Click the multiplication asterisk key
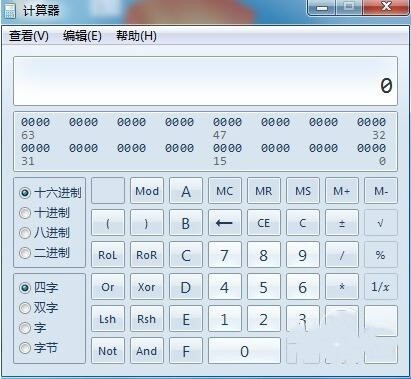Image resolution: width=411 pixels, height=379 pixels. [342, 287]
